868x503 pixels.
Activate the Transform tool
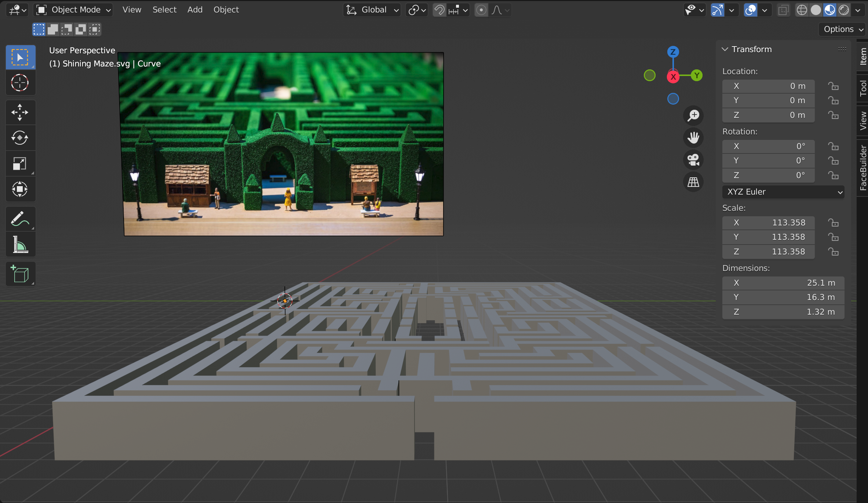coord(20,189)
